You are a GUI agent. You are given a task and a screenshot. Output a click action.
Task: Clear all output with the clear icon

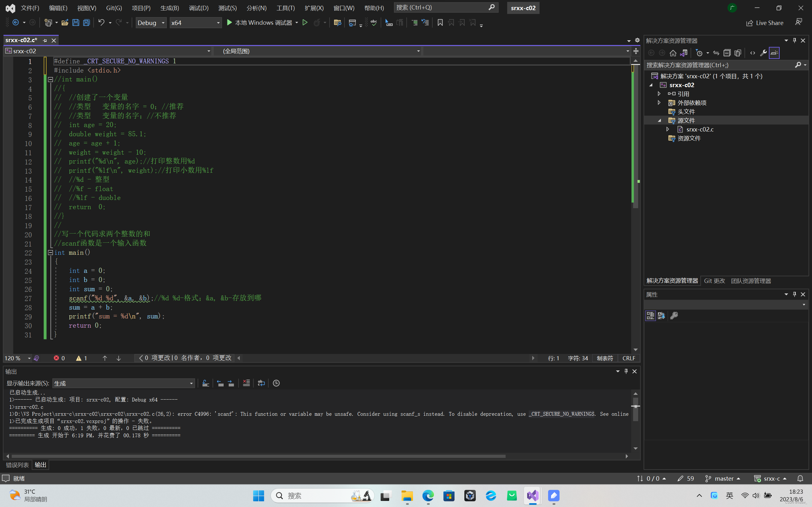click(246, 383)
